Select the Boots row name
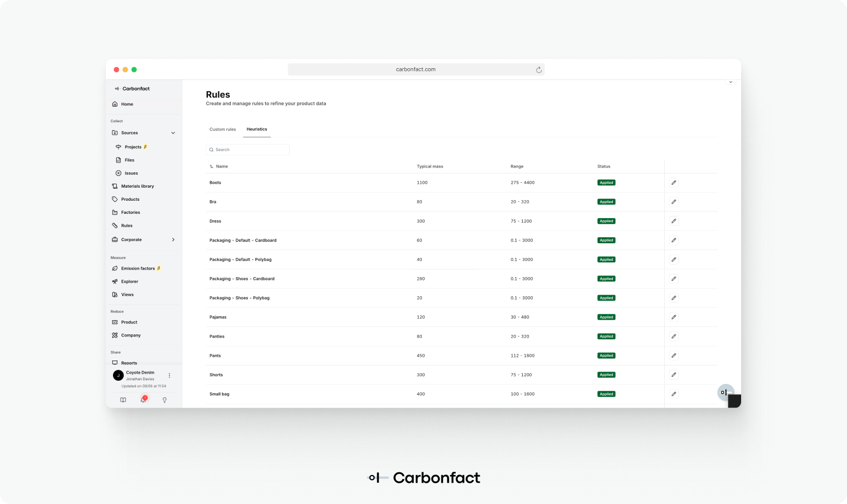The height and width of the screenshot is (504, 847). point(215,183)
